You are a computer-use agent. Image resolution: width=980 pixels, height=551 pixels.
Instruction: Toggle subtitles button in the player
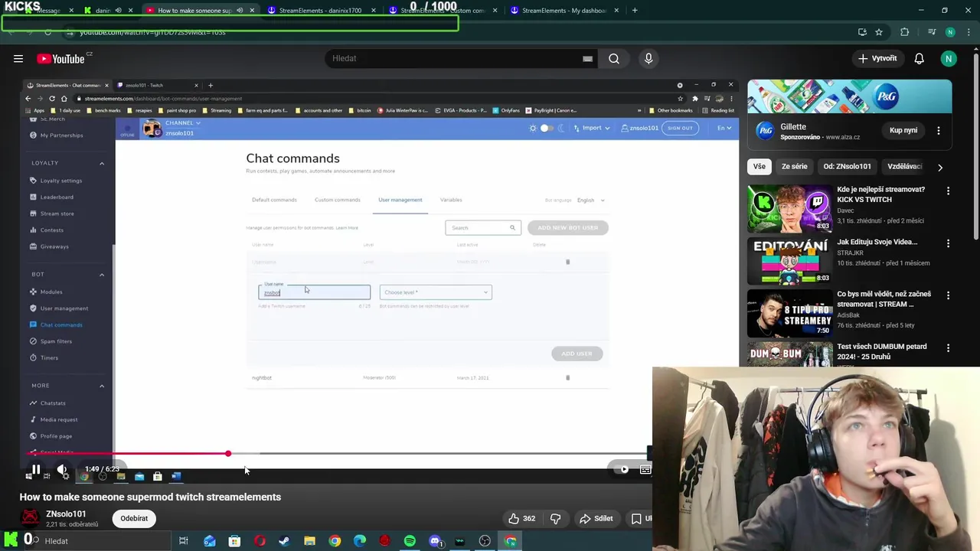[x=645, y=469]
